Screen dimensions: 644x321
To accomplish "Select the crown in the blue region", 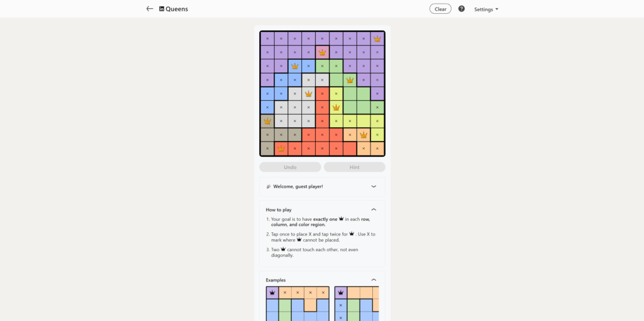I will 295,66.
